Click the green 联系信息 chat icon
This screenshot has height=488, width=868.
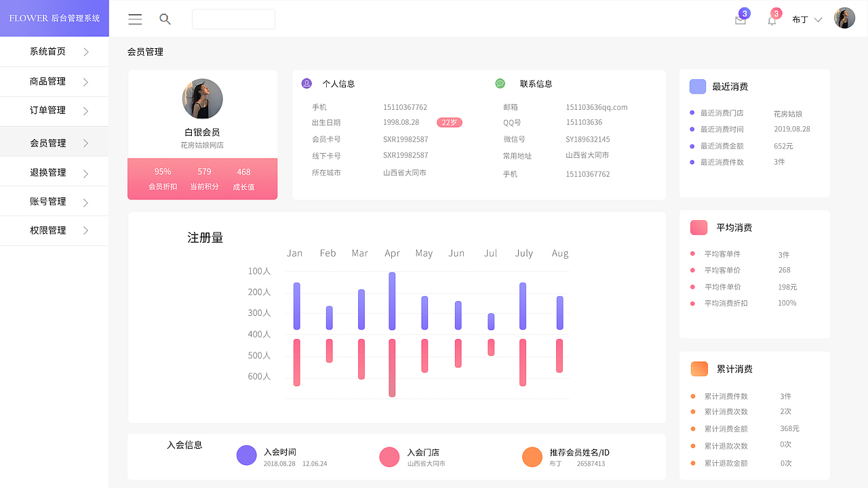(500, 83)
